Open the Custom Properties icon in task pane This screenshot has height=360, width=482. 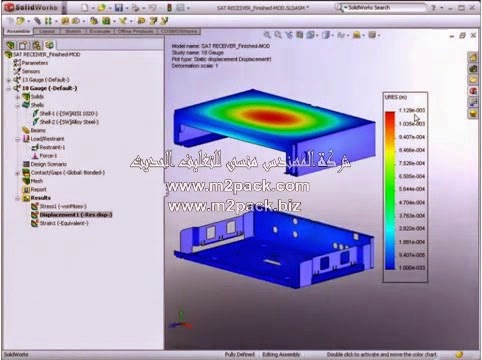[x=473, y=102]
